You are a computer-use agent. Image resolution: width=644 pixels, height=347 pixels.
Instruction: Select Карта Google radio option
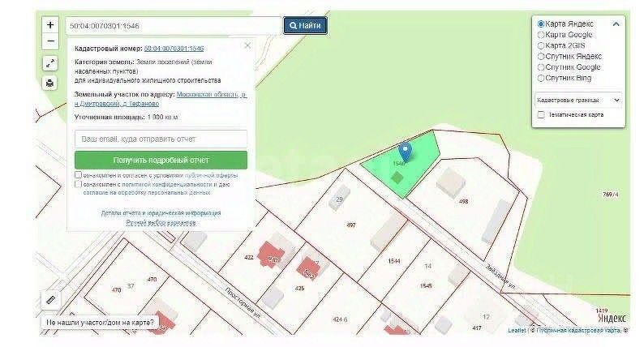pos(541,35)
